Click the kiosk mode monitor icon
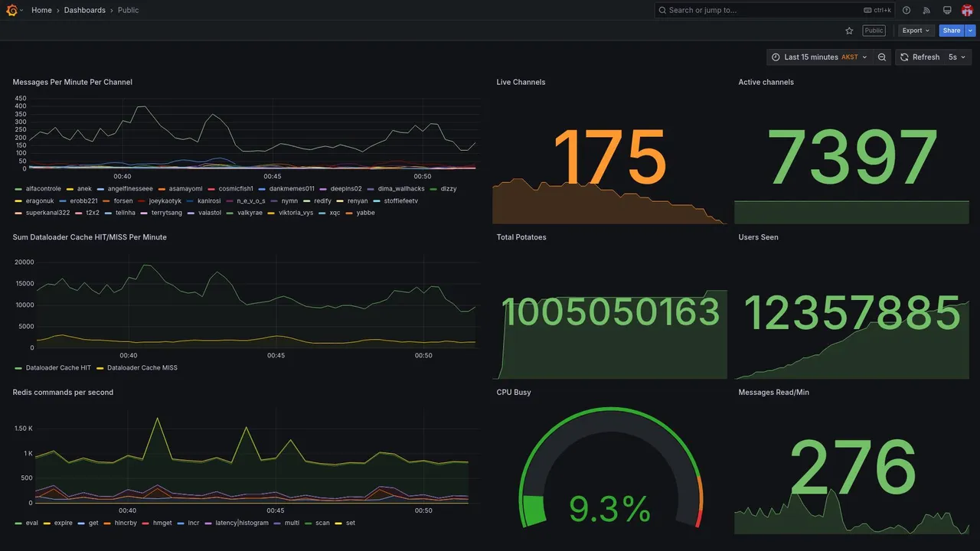Screen dimensions: 980x551 click(x=947, y=10)
